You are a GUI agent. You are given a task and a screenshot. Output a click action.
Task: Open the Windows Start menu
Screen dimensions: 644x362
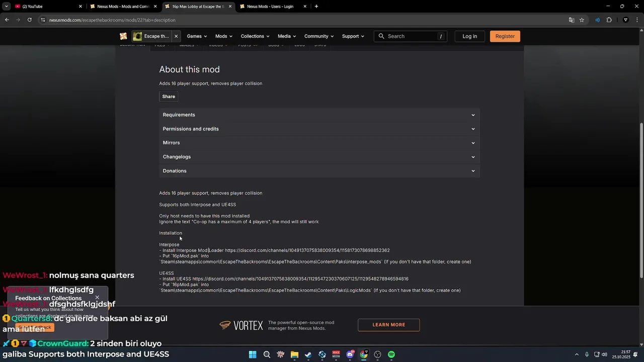point(253,354)
